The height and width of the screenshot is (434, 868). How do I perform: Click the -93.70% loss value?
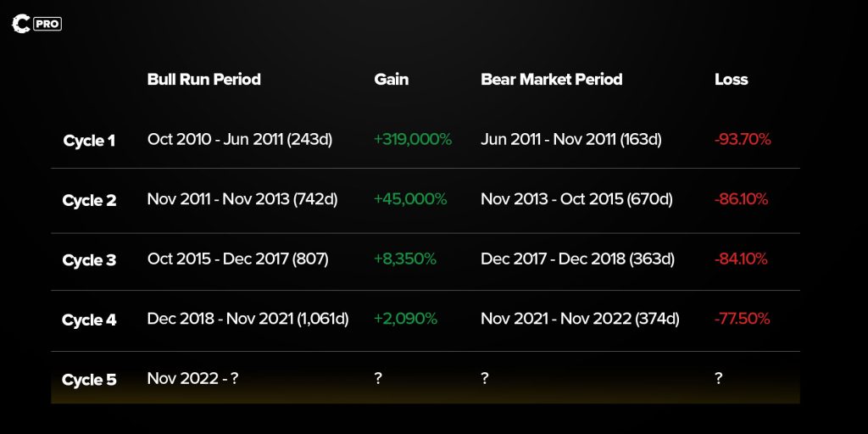point(743,140)
